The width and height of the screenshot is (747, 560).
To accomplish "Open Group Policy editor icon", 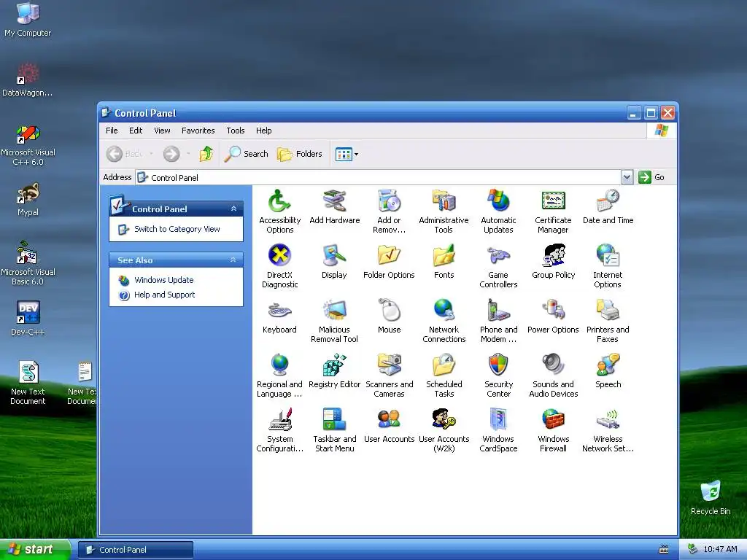I will click(x=553, y=262).
